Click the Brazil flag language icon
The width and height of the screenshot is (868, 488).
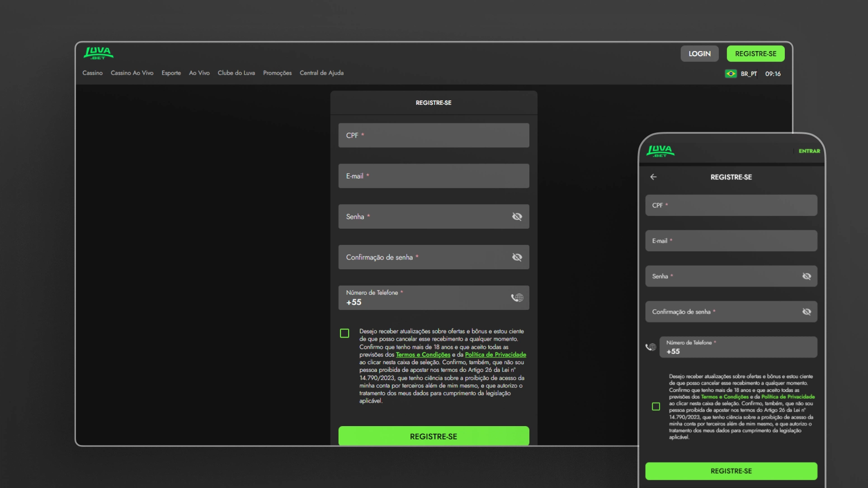point(731,74)
